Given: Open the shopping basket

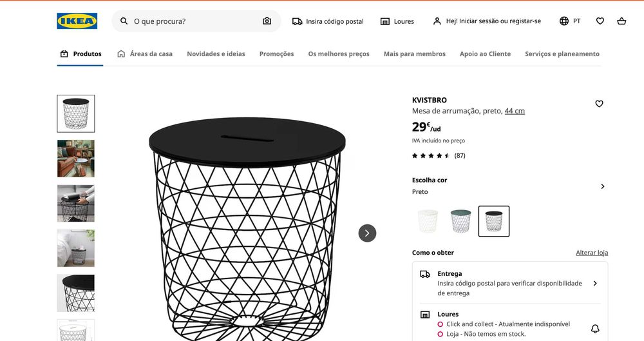Looking at the screenshot, I should point(621,21).
